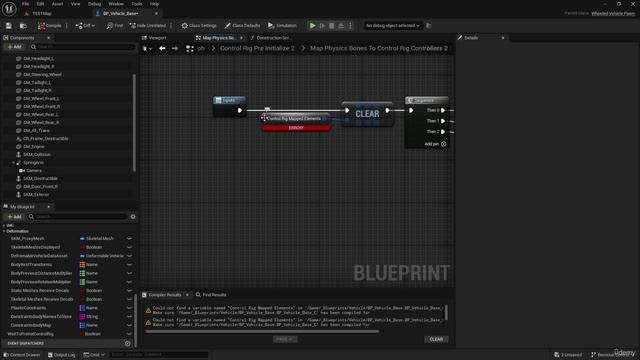Viewport: 640px width, 360px height.
Task: Open the Debug menu
Action: point(94,4)
